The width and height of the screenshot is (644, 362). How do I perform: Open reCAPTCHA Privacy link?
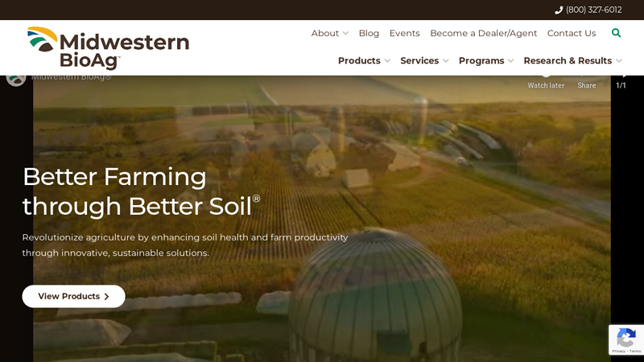[618, 352]
